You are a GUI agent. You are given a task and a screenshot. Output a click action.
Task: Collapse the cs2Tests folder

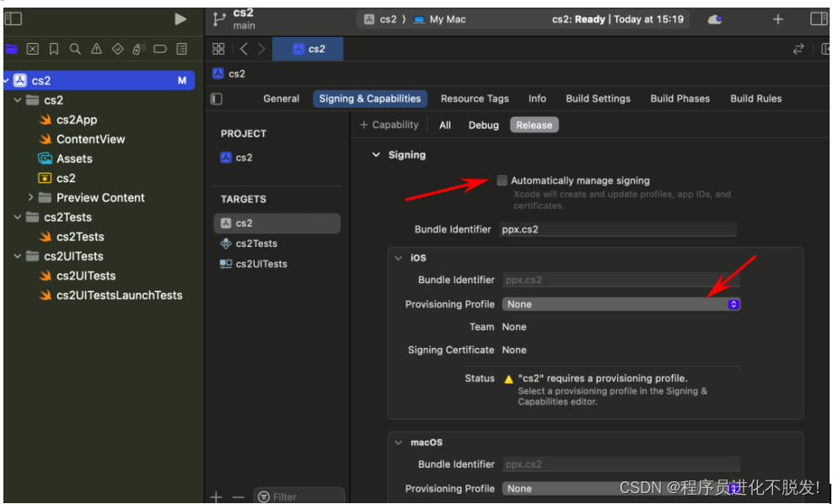(18, 217)
